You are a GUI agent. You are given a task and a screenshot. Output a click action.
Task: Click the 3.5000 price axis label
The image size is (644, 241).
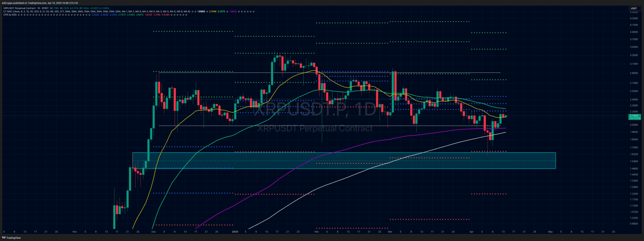coord(634,47)
